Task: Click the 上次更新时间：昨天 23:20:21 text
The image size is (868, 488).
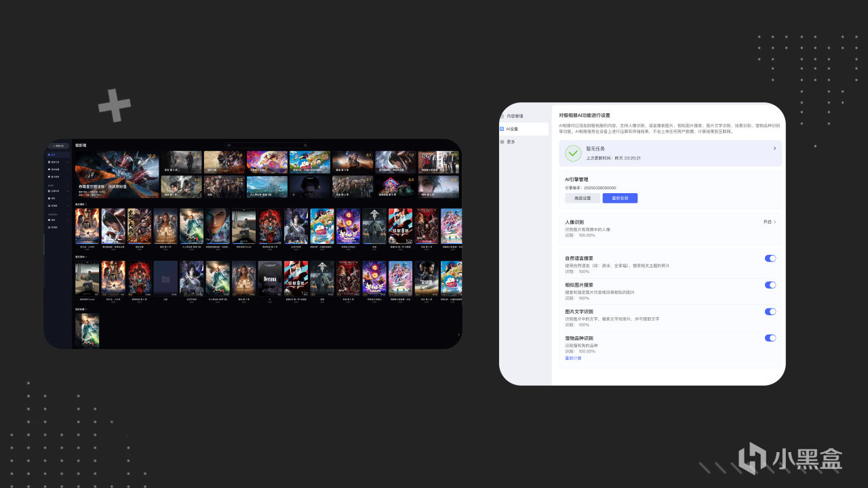Action: [x=614, y=158]
